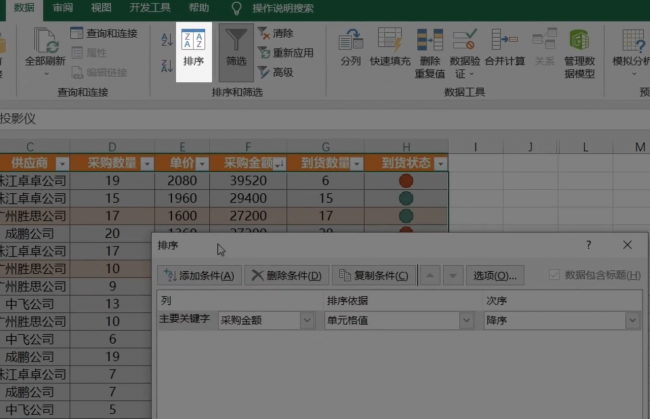Click the 快速填充 flash fill icon
650x419 pixels.
coord(390,40)
